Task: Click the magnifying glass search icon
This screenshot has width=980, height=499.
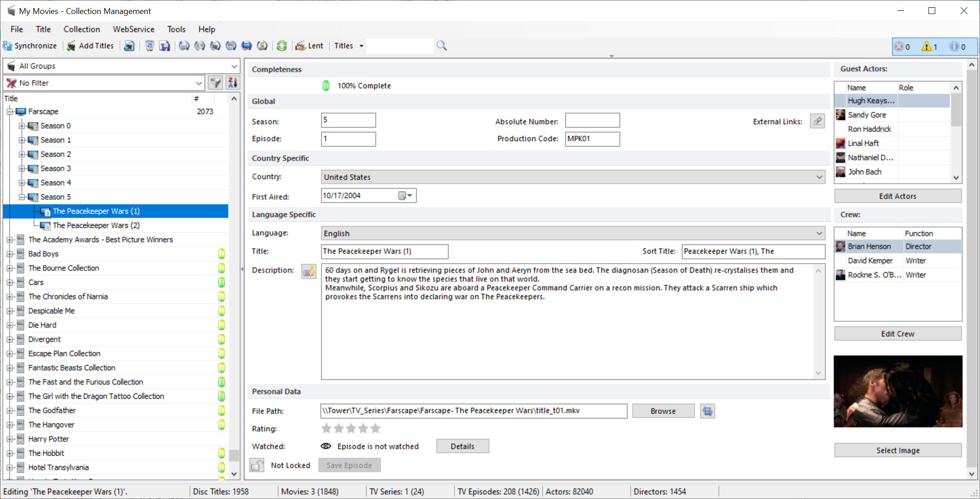Action: (x=442, y=46)
